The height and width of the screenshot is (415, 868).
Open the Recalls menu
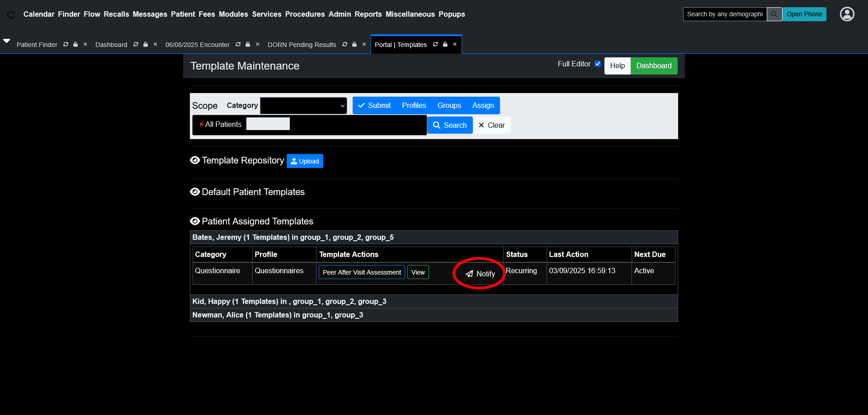coord(116,14)
